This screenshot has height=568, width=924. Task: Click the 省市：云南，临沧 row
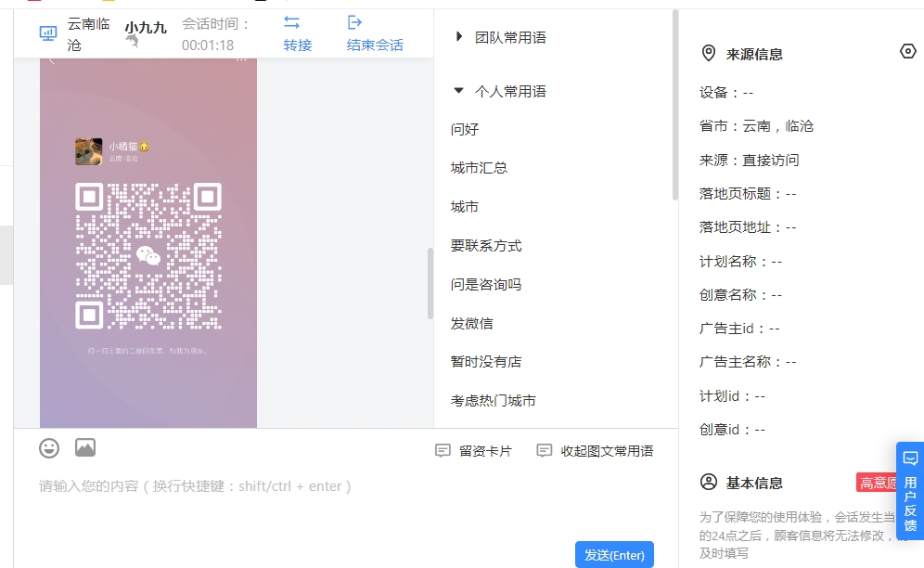756,126
